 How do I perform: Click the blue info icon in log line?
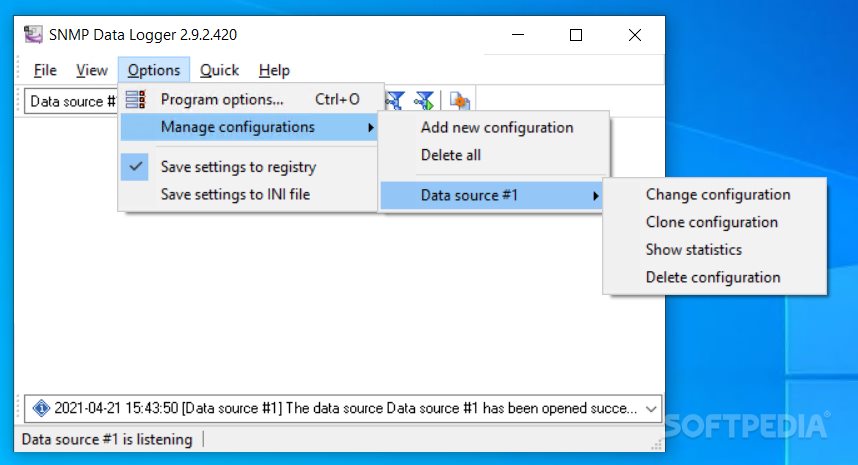tap(41, 408)
